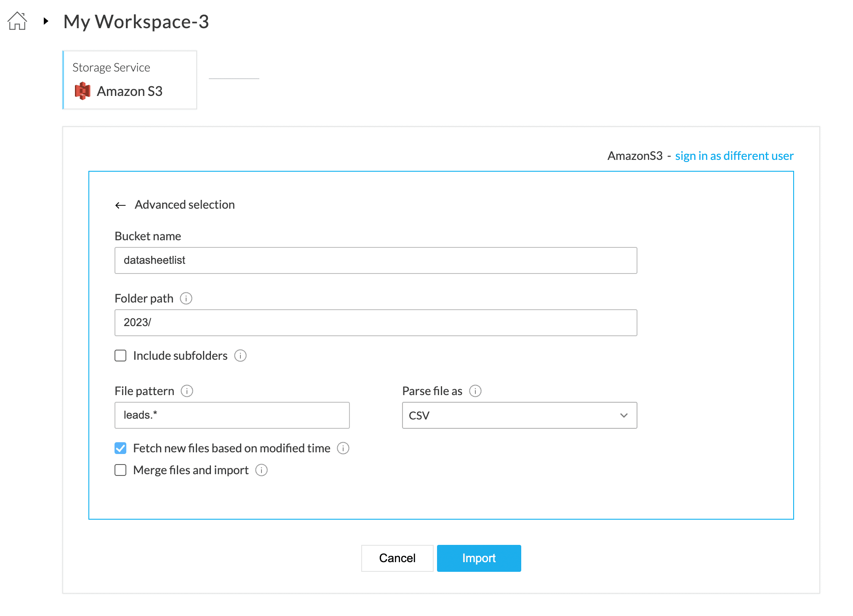Click sign in as different user link

[734, 156]
